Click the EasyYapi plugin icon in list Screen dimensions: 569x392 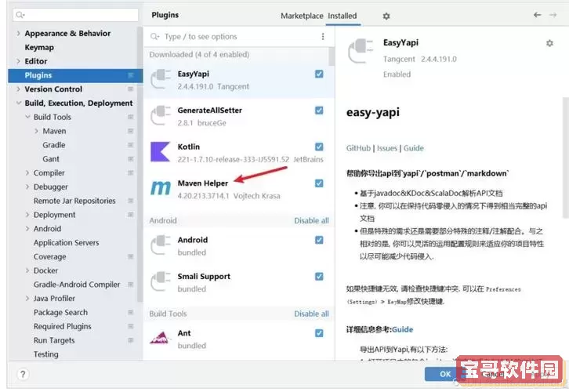[161, 79]
